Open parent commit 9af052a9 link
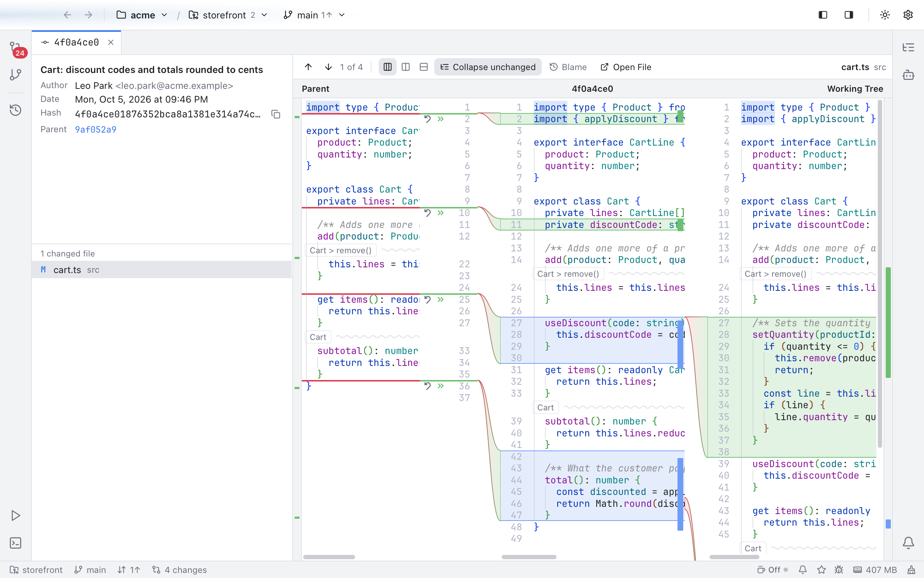 point(95,130)
